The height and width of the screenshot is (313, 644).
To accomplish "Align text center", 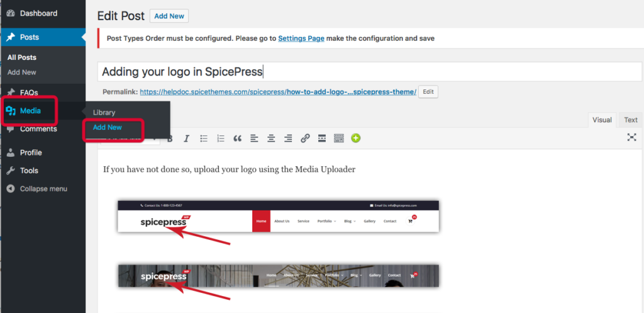I will [271, 139].
